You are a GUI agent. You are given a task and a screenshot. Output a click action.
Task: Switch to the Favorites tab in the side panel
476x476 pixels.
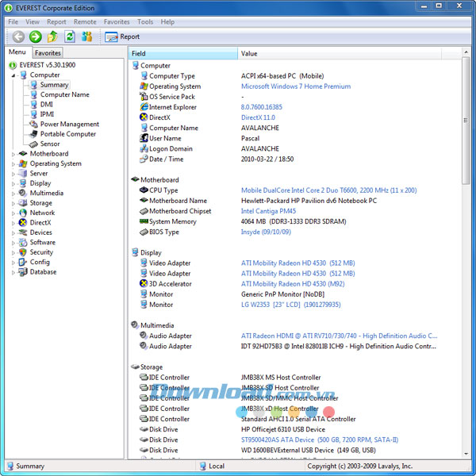click(48, 53)
